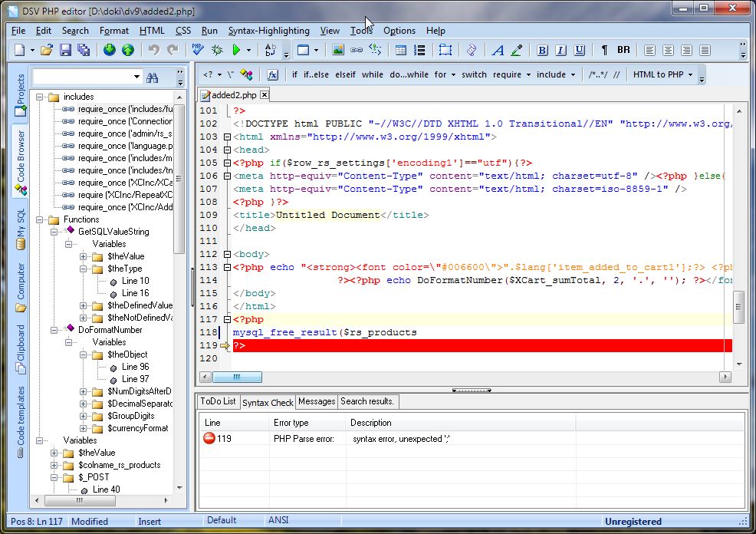Screen dimensions: 756x534
Task: Collapse the DoFormatNumber function node
Action: (x=54, y=331)
